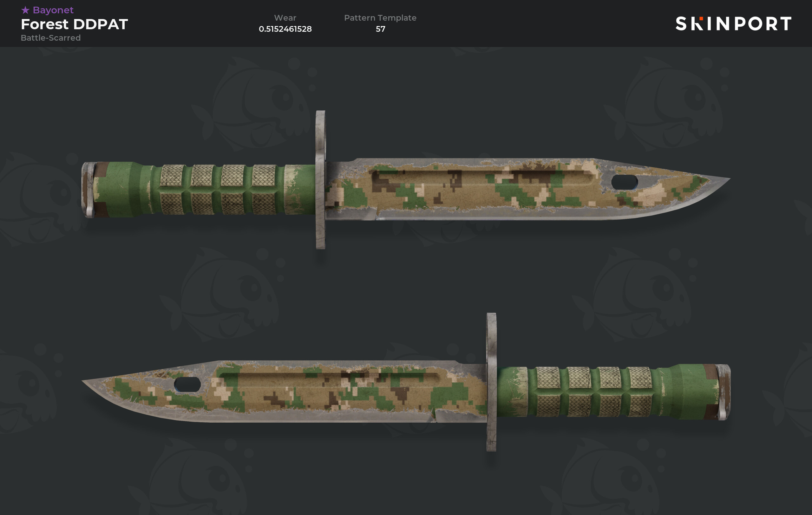Select the wear value 0.5152461528
The image size is (812, 515).
[285, 29]
